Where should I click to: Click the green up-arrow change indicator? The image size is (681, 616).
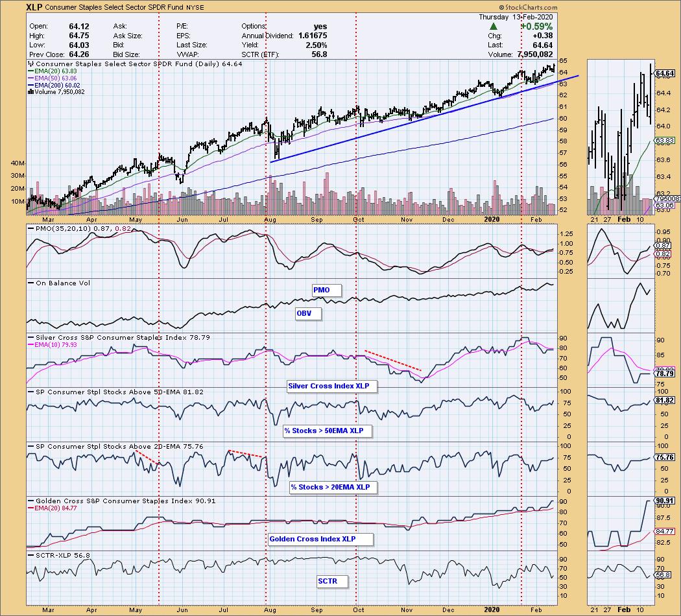tap(494, 27)
